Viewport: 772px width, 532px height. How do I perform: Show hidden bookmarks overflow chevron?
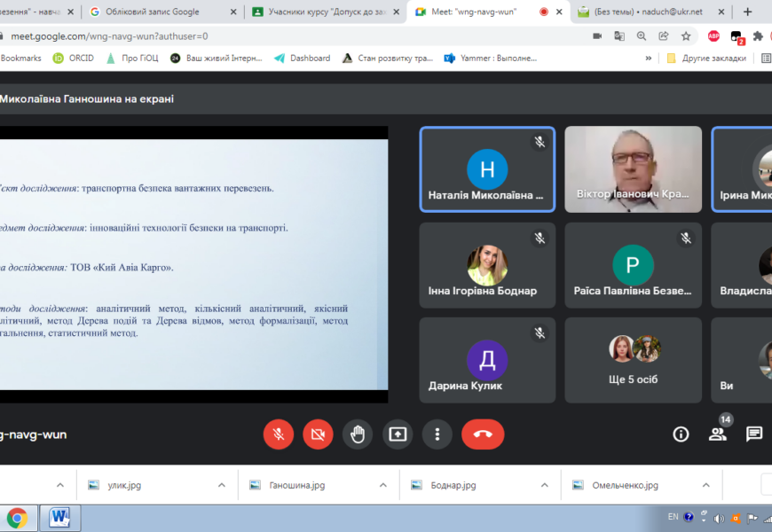(x=649, y=59)
